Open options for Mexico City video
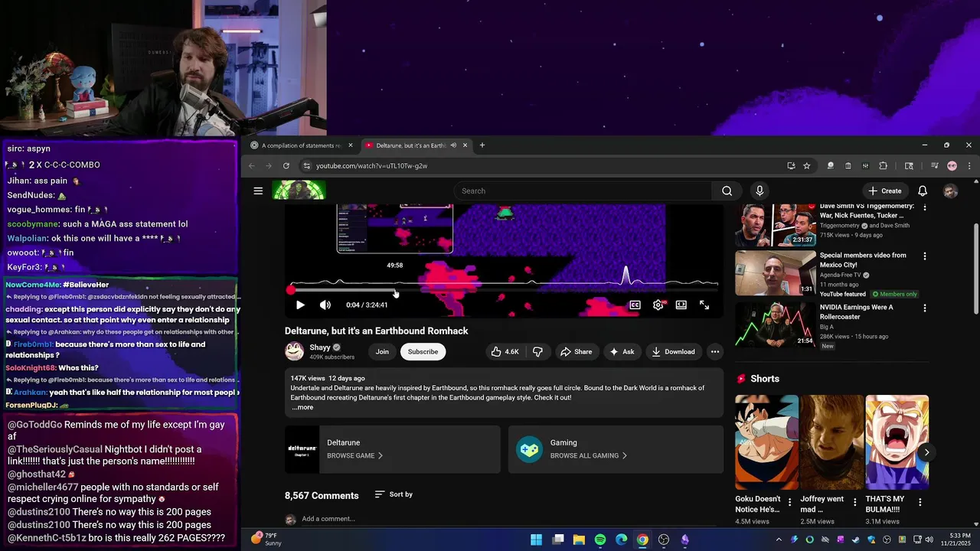The width and height of the screenshot is (980, 551). pos(924,256)
